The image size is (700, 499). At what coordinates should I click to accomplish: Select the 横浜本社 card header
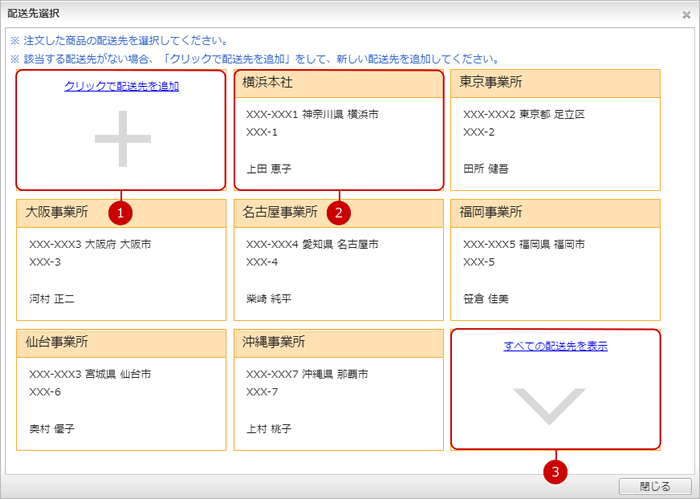point(338,82)
